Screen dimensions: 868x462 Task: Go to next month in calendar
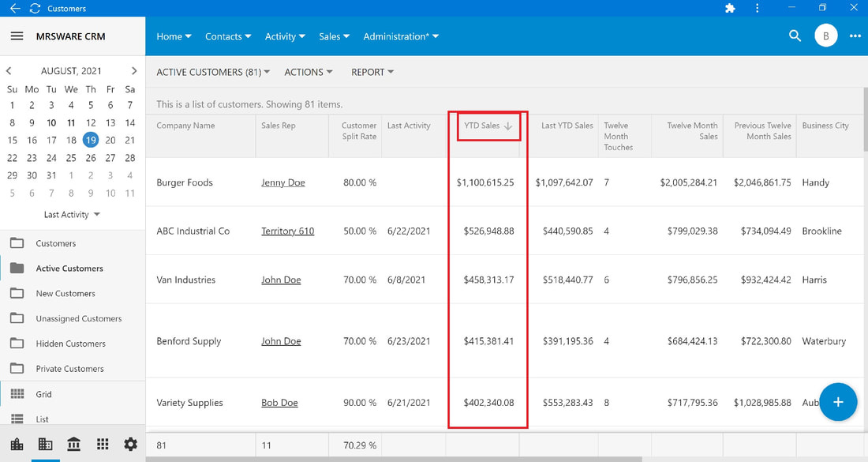coord(134,71)
